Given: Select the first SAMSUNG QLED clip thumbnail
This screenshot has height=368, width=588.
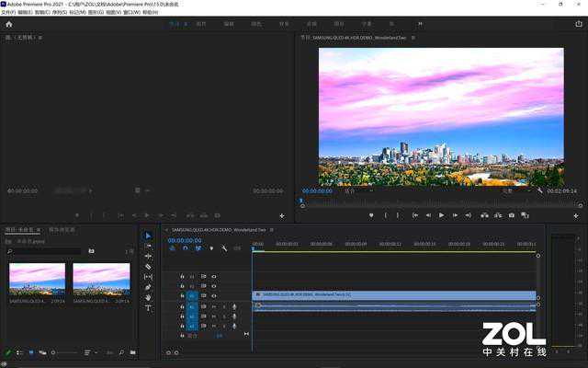Looking at the screenshot, I should 37,279.
